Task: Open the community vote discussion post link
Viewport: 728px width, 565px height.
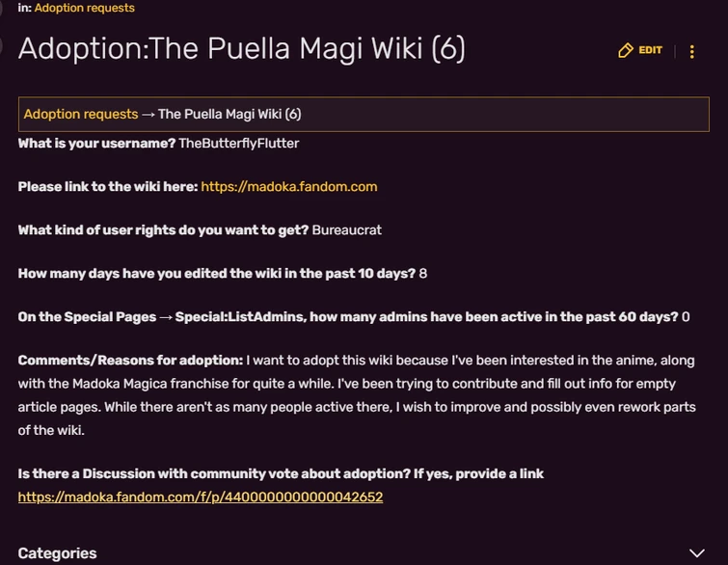Action: 201,498
